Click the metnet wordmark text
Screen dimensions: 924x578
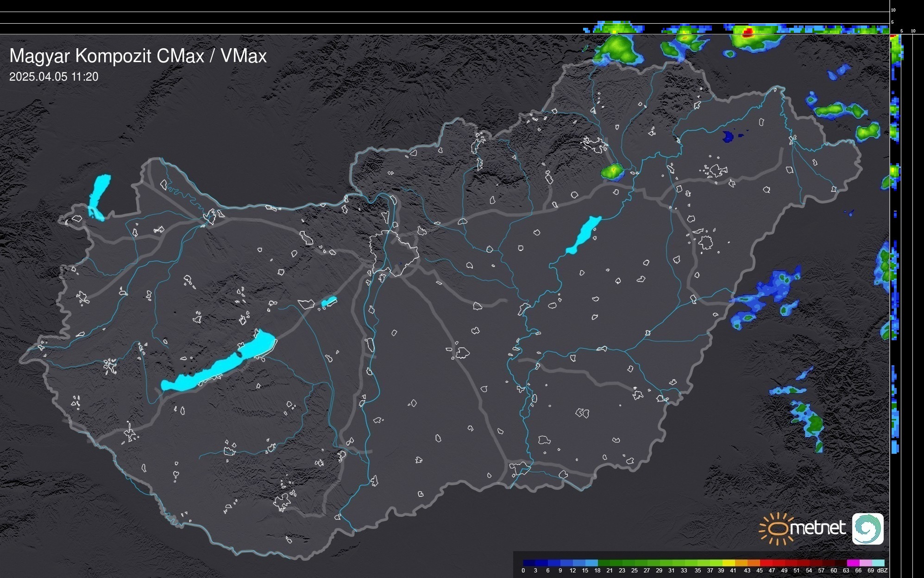click(x=818, y=528)
